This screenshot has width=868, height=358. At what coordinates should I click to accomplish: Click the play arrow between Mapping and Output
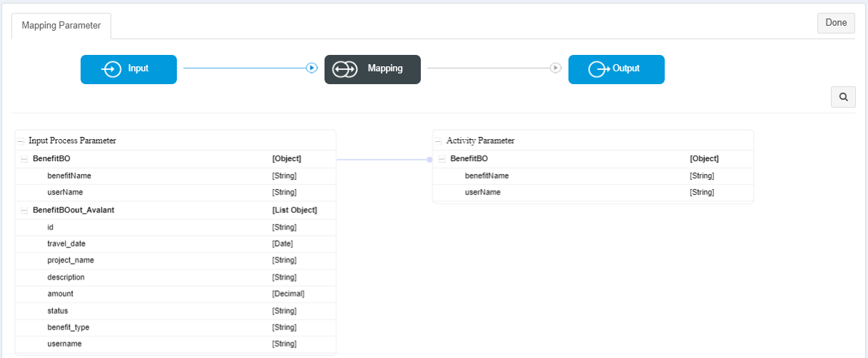[556, 68]
